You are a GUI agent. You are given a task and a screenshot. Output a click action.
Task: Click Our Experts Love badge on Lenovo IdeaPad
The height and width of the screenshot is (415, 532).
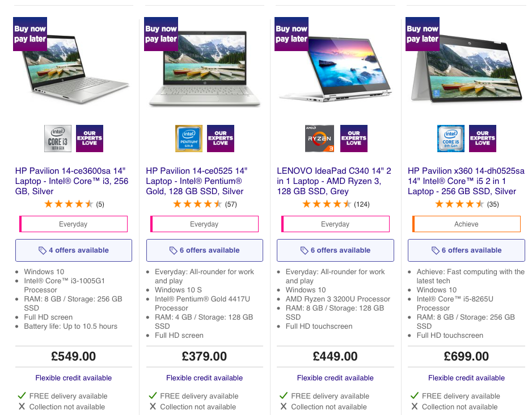353,139
